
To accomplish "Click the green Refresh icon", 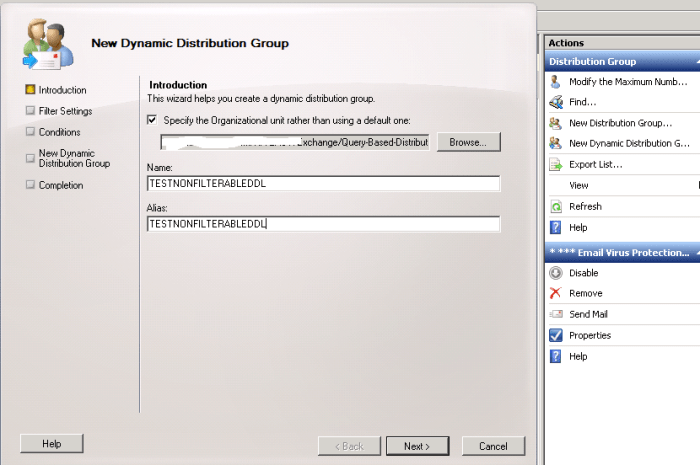I will pyautogui.click(x=556, y=206).
